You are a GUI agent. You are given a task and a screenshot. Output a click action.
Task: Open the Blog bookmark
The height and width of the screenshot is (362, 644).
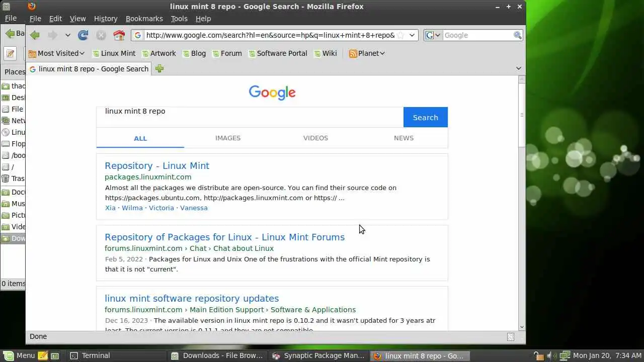[194, 53]
